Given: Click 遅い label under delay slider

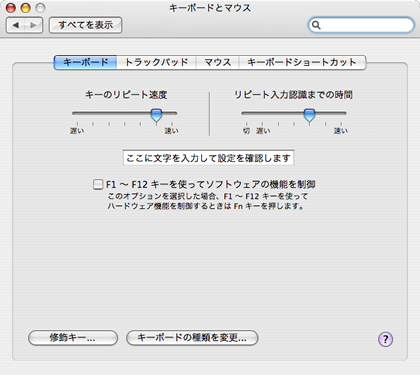Looking at the screenshot, I should (263, 131).
